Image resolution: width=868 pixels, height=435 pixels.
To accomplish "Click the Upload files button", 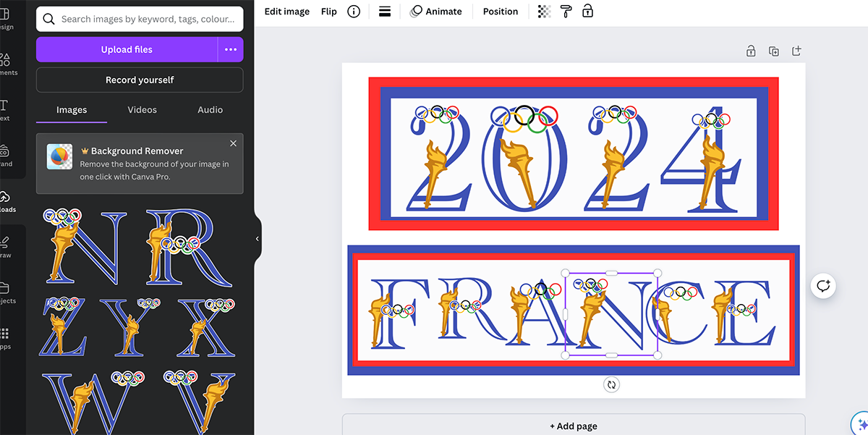I will [127, 50].
